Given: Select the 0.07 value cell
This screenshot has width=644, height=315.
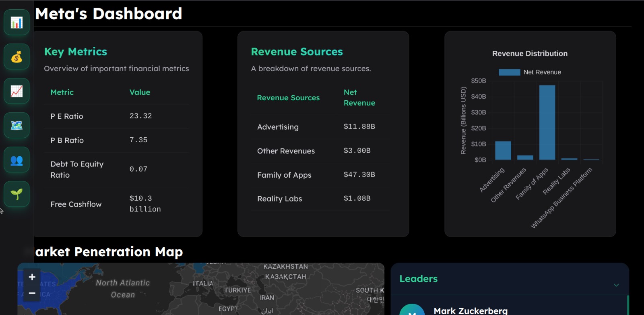Looking at the screenshot, I should click(x=138, y=169).
